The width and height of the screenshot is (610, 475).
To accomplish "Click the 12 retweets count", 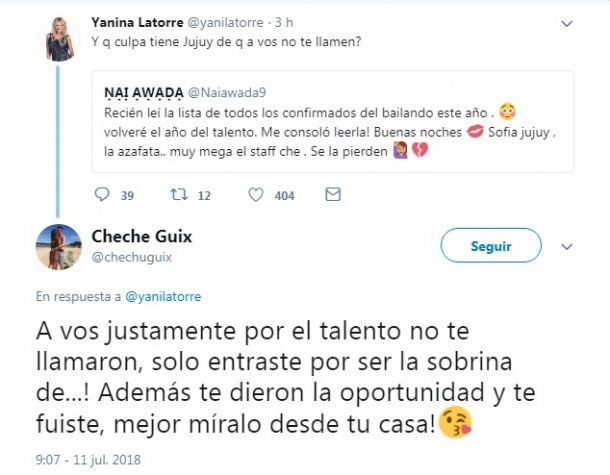I will [203, 196].
